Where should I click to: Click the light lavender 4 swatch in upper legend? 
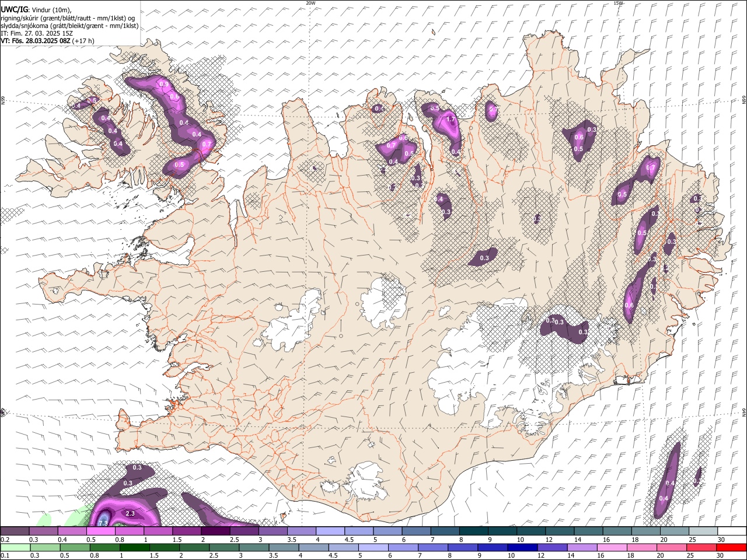click(x=330, y=531)
